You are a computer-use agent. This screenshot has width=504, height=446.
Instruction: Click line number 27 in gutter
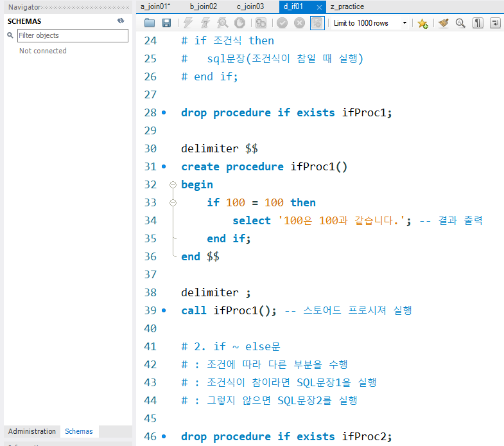(150, 94)
